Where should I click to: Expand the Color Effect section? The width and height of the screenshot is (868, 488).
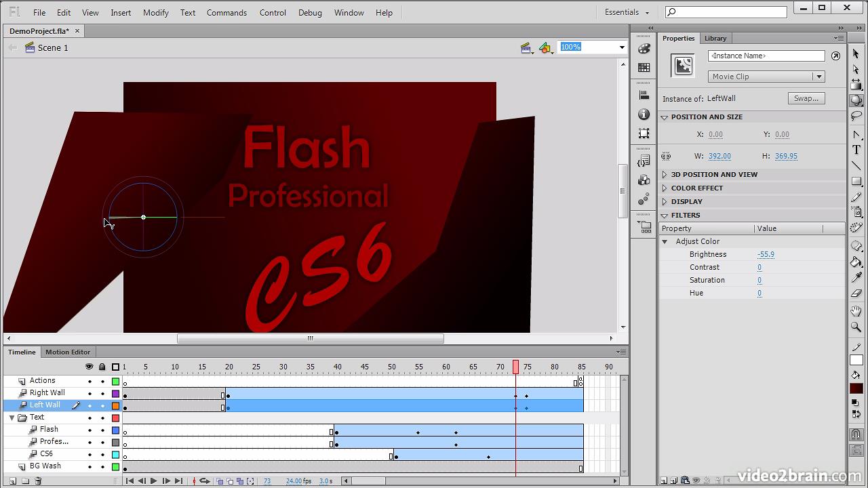pos(665,188)
